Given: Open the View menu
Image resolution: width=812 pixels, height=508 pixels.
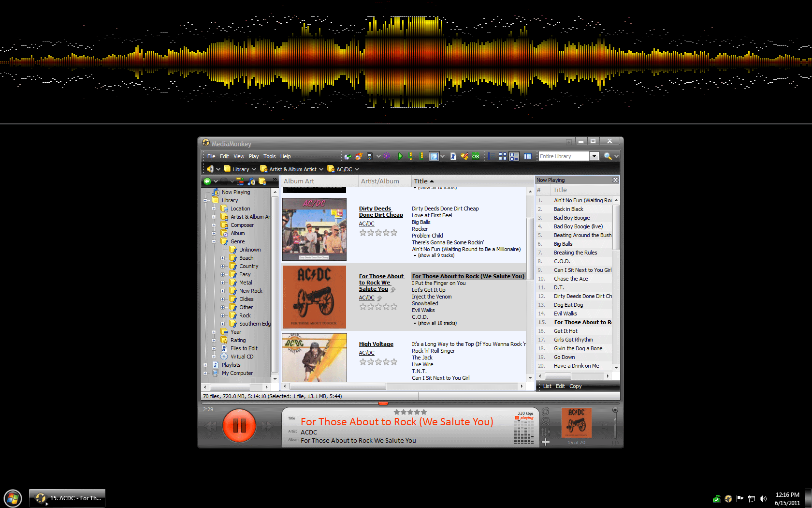Looking at the screenshot, I should [239, 156].
